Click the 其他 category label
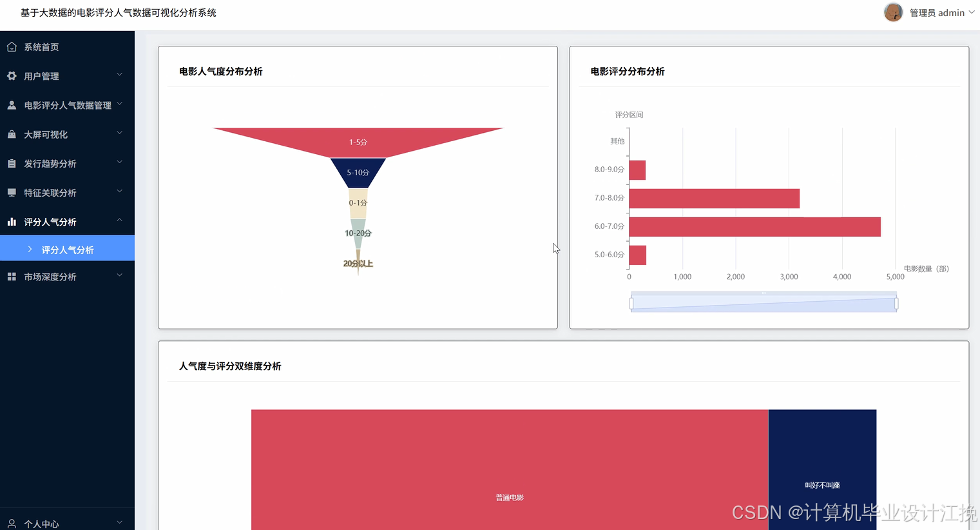This screenshot has height=530, width=980. point(617,141)
